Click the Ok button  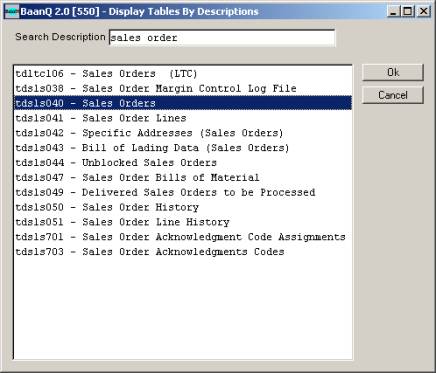(393, 73)
